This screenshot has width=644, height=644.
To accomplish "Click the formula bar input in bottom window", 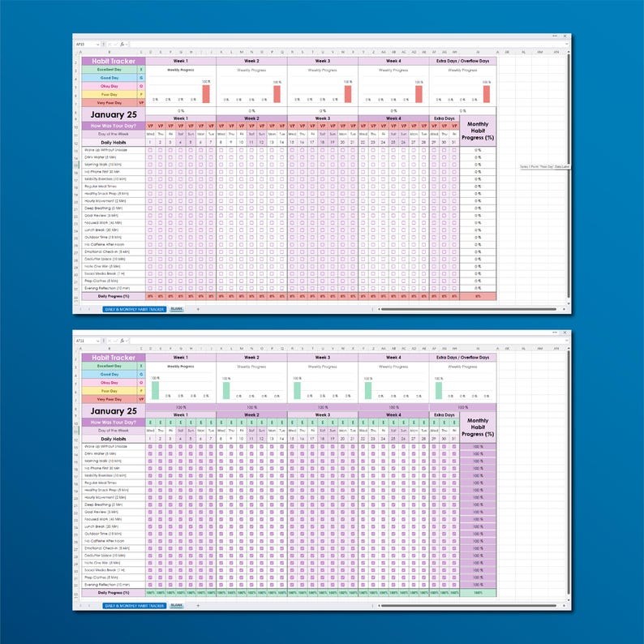I will (347, 341).
